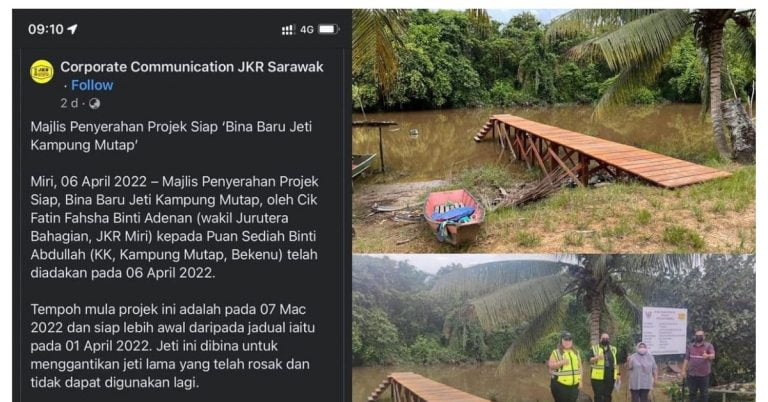Tap the wooden jetty steps in bottom photo
Image resolution: width=768 pixels, height=402 pixels.
coord(381,389)
